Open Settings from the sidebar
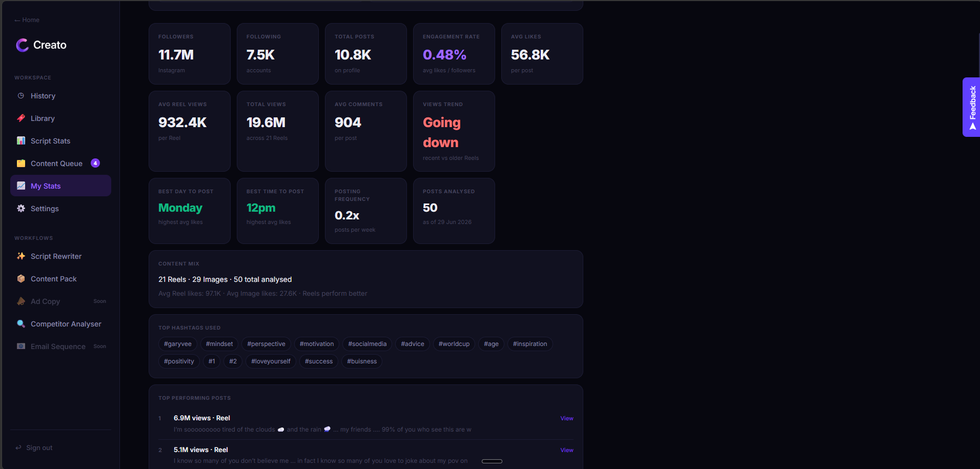Image resolution: width=980 pixels, height=469 pixels. click(60, 209)
